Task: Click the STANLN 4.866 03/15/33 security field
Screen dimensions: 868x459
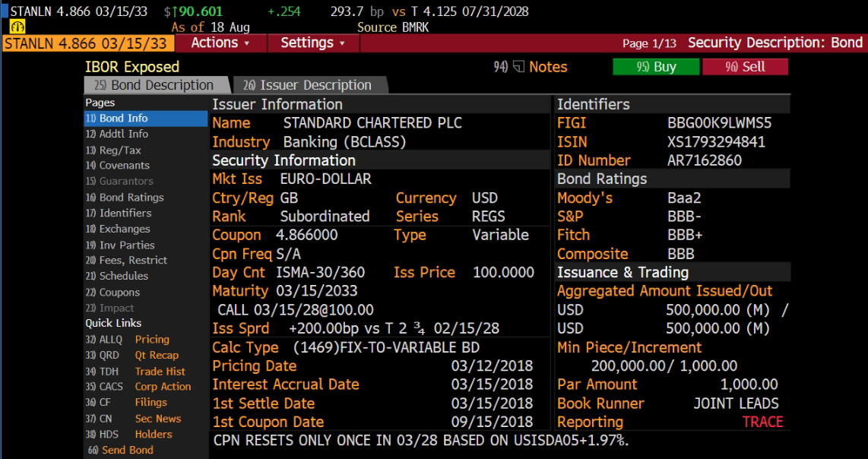Action: (89, 43)
